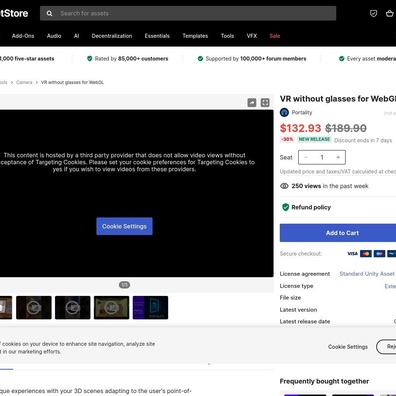396x396 pixels.
Task: Click Cookie Settings in the cookie banner
Action: [x=348, y=347]
